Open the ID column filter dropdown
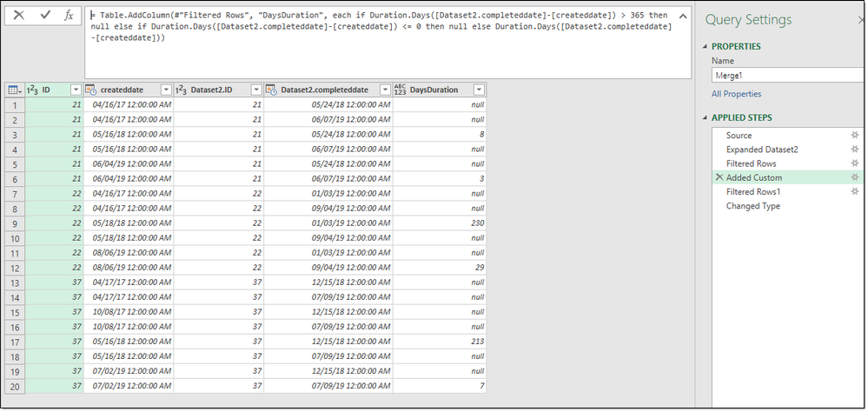Screen dimensions: 868x412 coord(76,90)
